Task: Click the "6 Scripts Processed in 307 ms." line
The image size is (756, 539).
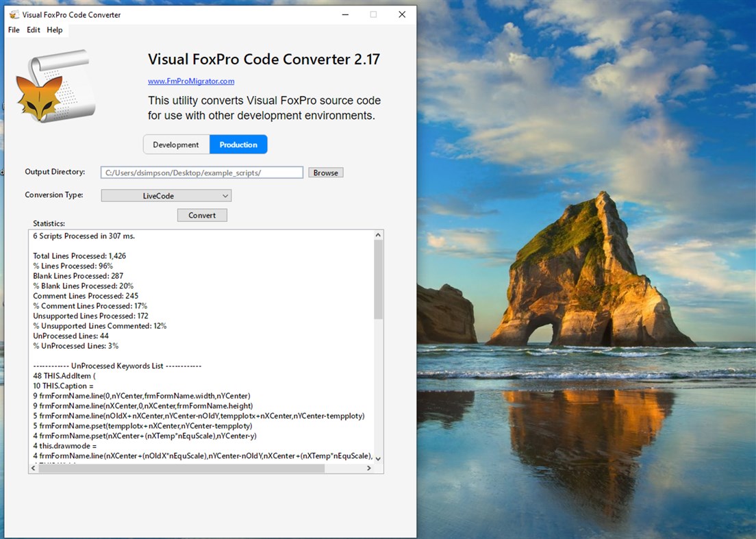Action: click(84, 236)
